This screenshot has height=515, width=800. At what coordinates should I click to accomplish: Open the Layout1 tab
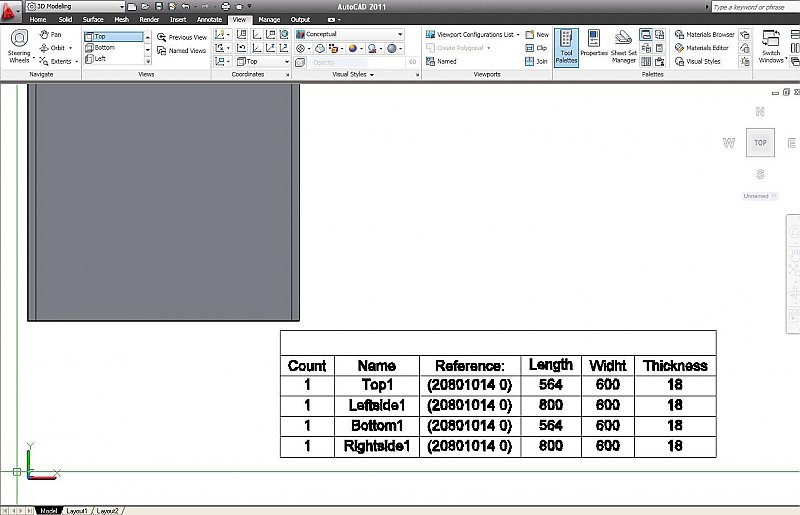77,510
